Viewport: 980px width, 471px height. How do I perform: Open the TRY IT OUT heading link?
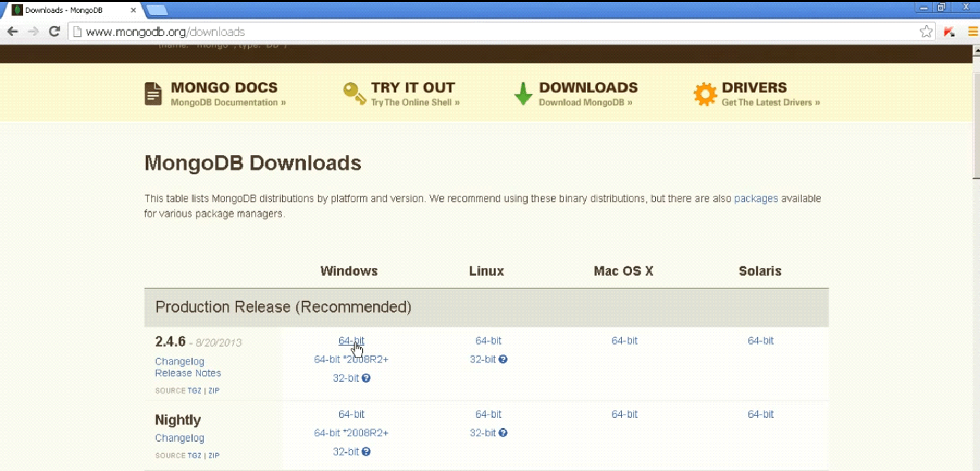click(x=413, y=88)
